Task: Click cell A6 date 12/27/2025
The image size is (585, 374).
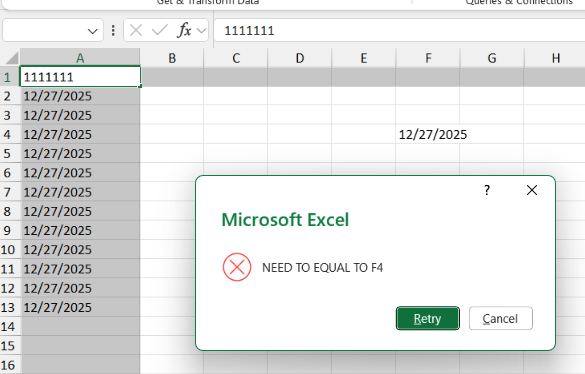Action: pos(80,173)
